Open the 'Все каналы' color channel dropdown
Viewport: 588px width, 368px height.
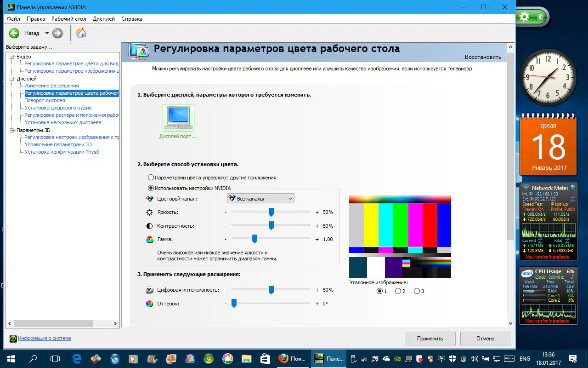[260, 198]
